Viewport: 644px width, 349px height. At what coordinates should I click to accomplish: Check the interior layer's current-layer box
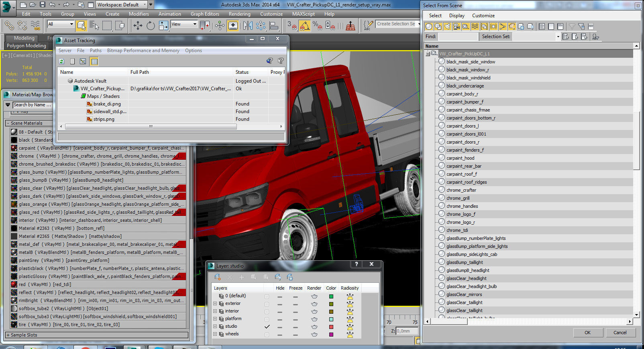coord(267,312)
